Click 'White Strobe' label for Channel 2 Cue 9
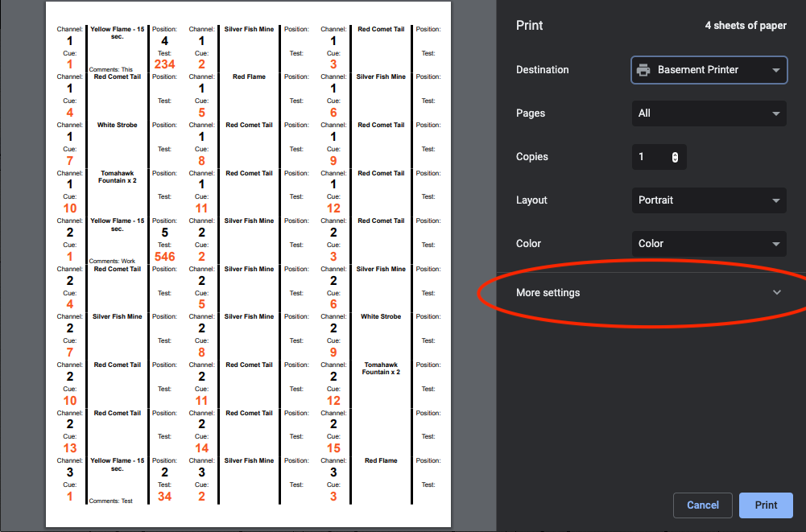 381,316
